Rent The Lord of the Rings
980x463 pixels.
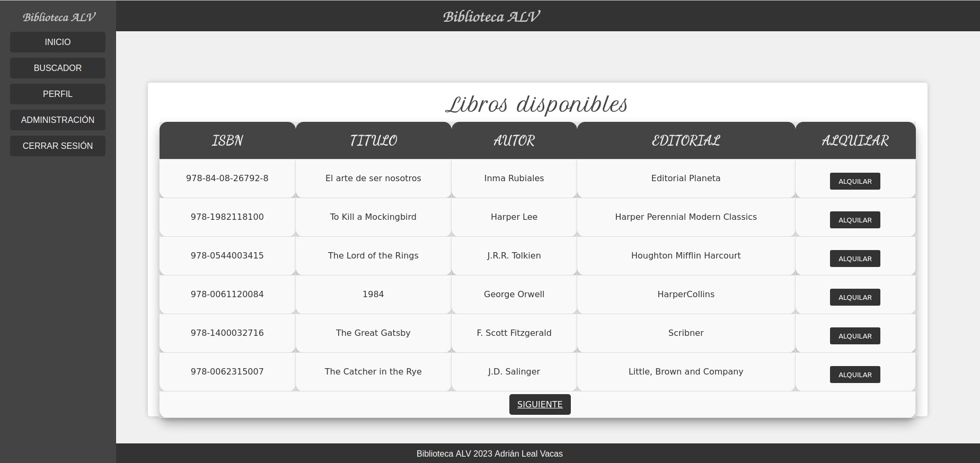[x=855, y=259]
